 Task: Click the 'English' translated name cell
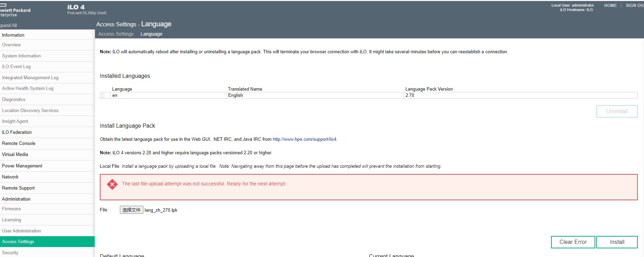point(315,95)
